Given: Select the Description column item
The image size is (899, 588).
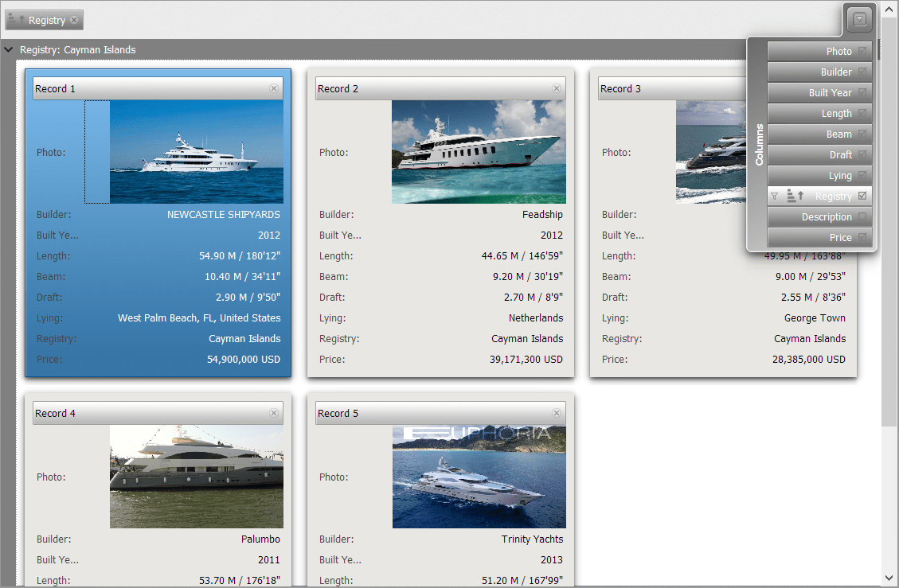Looking at the screenshot, I should coord(819,216).
